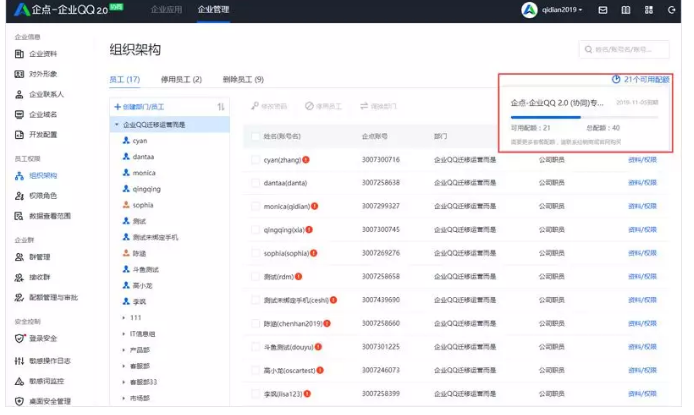Open 企业联系人 sidebar item
The width and height of the screenshot is (694, 415).
pyautogui.click(x=39, y=94)
